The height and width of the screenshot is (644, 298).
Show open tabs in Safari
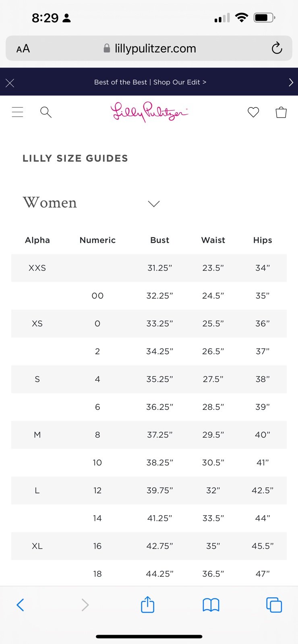point(274,605)
